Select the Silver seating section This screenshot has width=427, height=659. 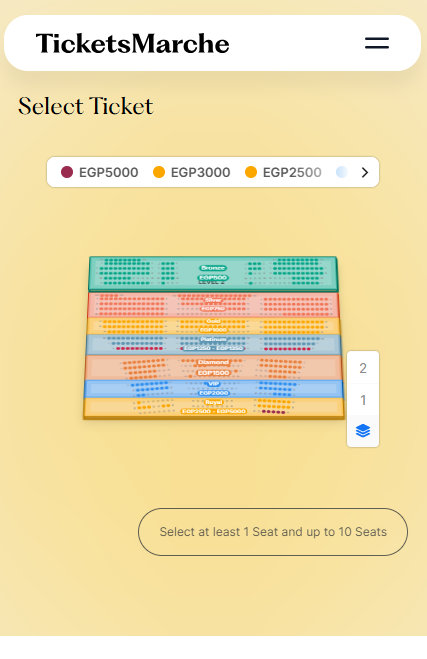click(x=213, y=305)
